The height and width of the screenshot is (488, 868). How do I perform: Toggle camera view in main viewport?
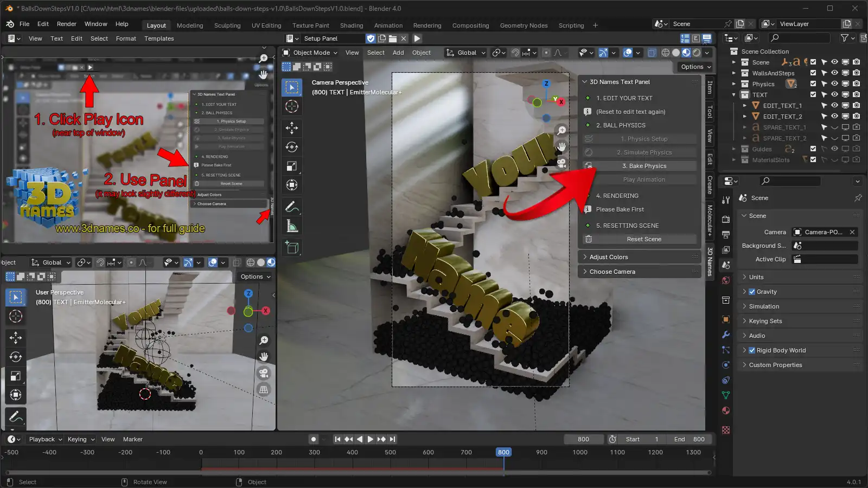tap(561, 163)
